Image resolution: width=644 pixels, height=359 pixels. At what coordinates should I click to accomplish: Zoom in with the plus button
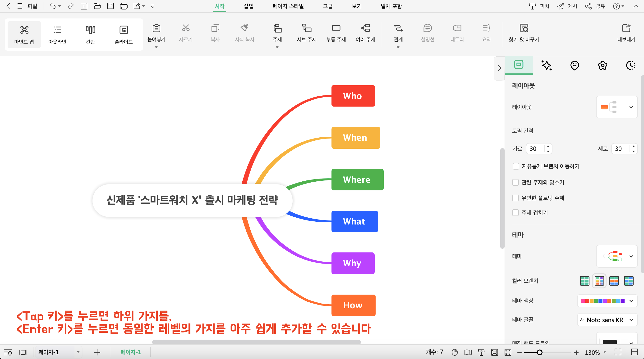click(x=576, y=352)
